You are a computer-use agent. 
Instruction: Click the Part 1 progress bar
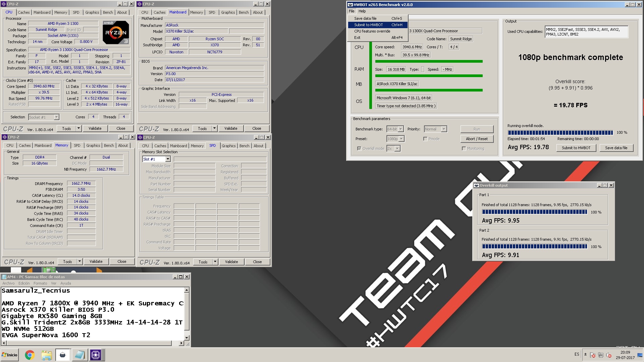coord(534,212)
